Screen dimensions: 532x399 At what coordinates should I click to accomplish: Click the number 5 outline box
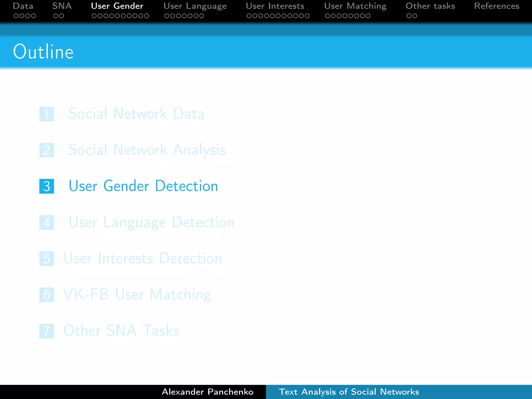tap(47, 258)
